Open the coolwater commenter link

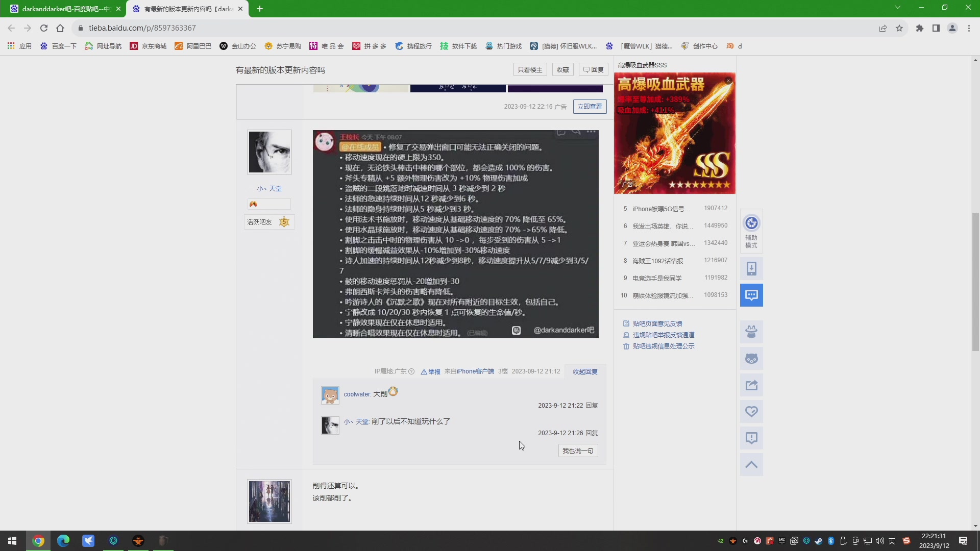pos(357,394)
